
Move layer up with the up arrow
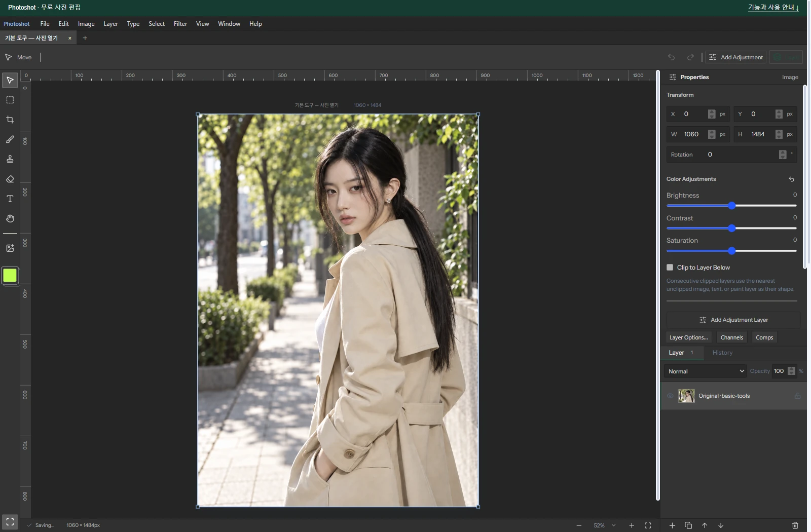705,525
